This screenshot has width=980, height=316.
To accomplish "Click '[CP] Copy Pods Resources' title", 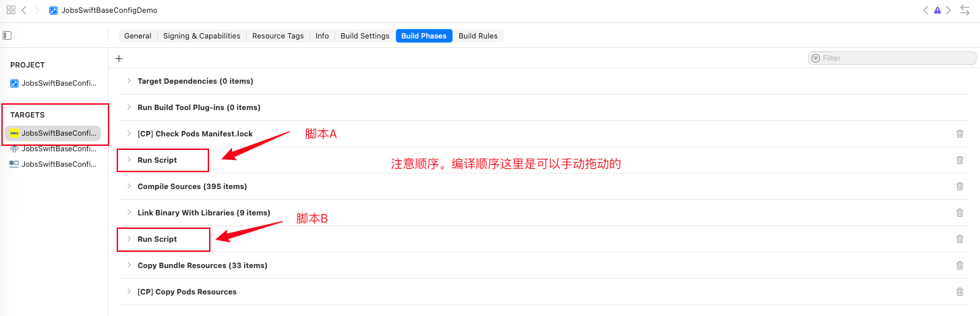I will click(x=187, y=292).
